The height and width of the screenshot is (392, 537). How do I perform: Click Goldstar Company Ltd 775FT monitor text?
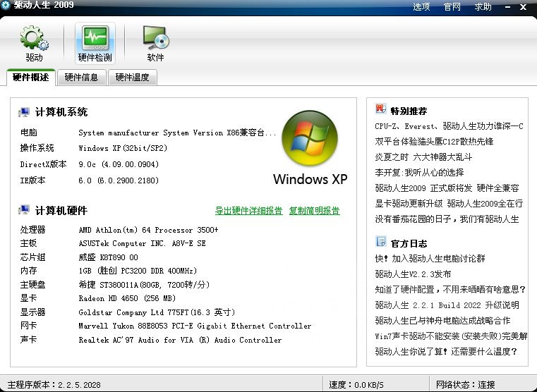point(157,312)
